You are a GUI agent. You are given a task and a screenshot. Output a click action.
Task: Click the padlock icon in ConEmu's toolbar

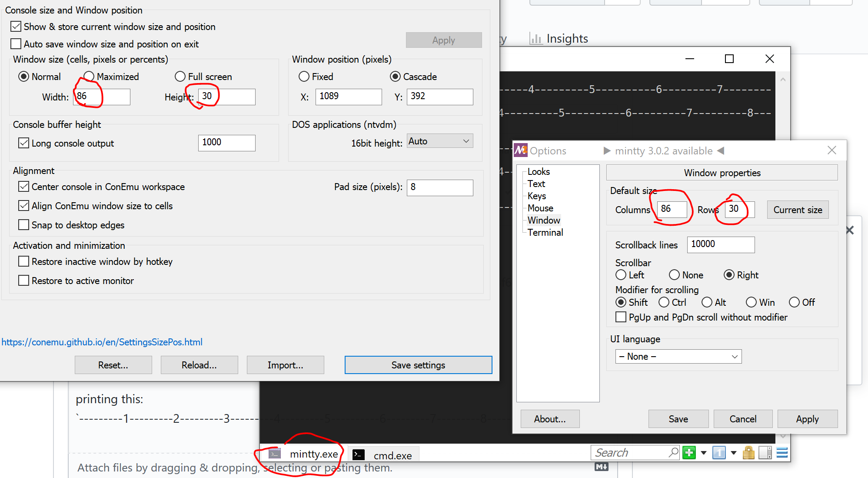pos(748,452)
